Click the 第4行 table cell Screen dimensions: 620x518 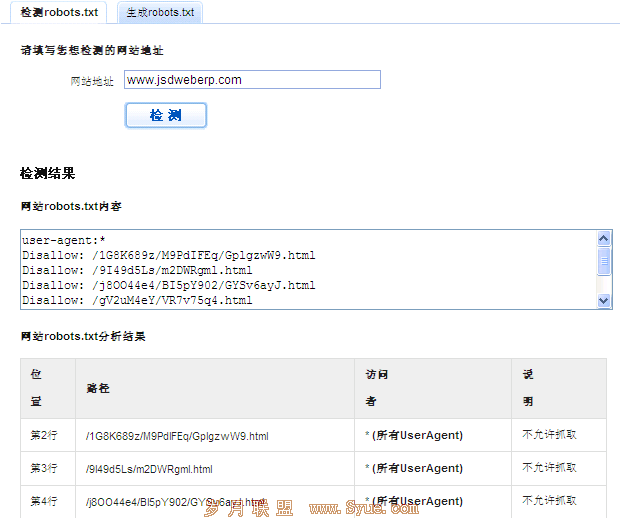[x=48, y=501]
